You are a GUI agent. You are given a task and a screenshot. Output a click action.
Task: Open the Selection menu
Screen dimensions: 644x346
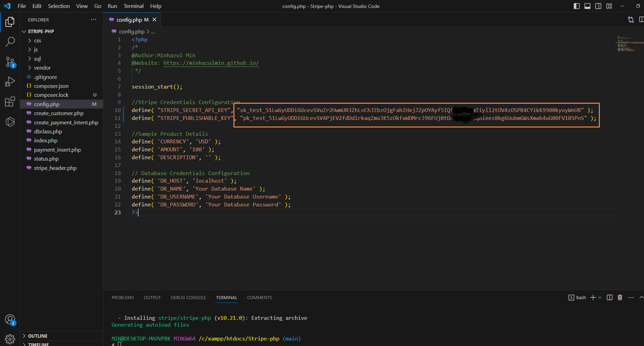coord(59,6)
